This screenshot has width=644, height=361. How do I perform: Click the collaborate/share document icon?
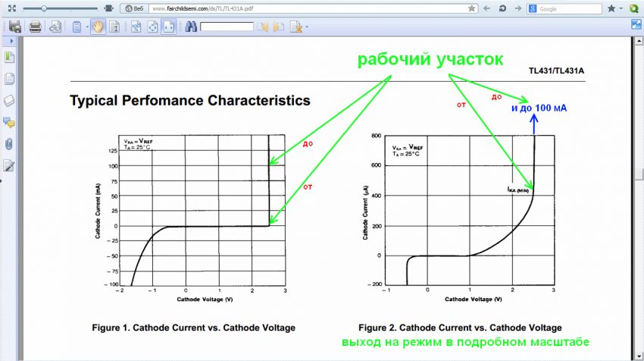[55, 27]
